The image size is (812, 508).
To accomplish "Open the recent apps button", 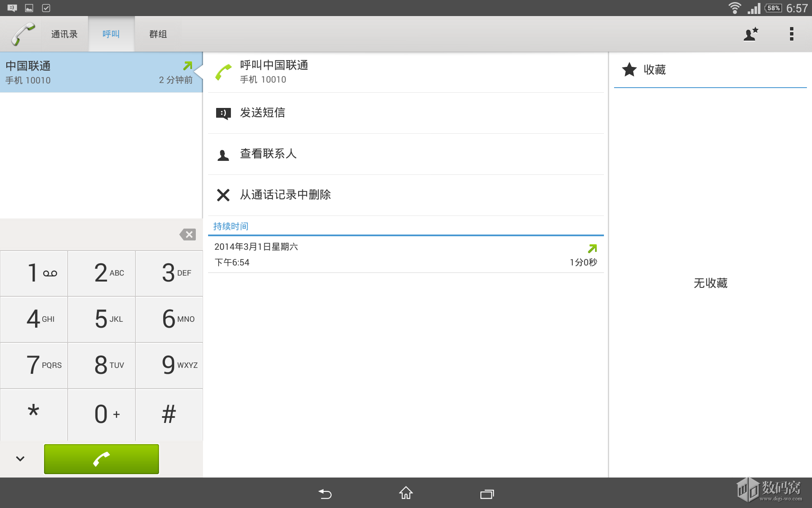I will pos(487,494).
